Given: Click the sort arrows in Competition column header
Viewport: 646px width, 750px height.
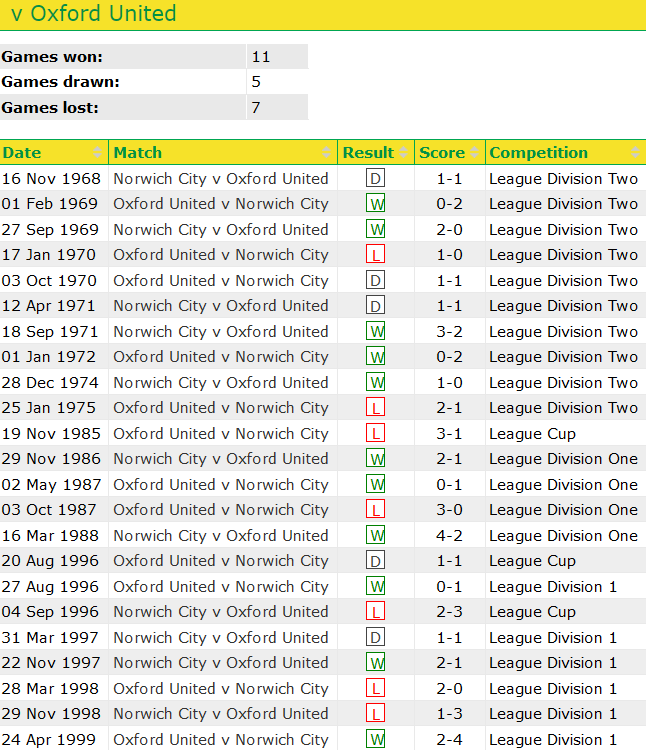Looking at the screenshot, I should tap(636, 153).
